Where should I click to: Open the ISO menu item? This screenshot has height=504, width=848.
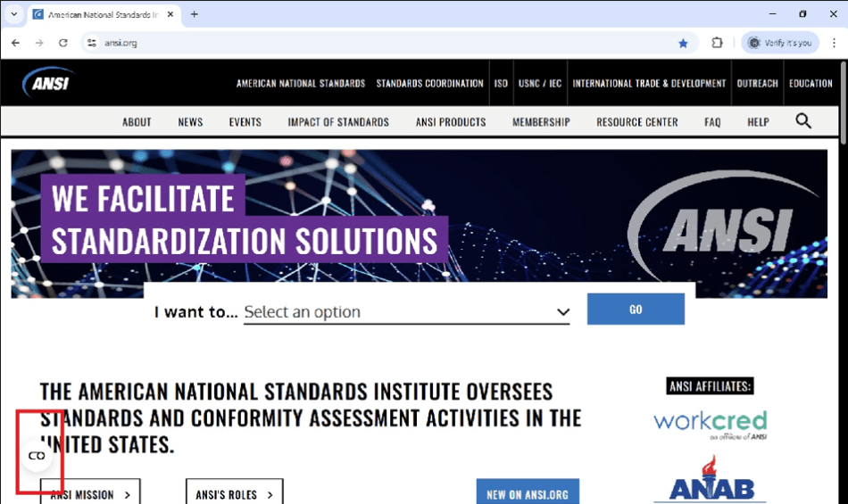(x=501, y=83)
